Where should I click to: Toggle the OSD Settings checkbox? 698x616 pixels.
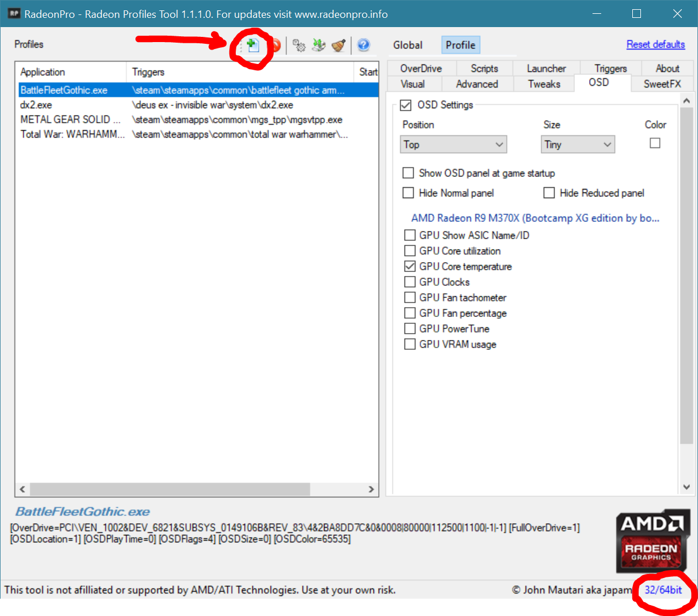point(406,105)
